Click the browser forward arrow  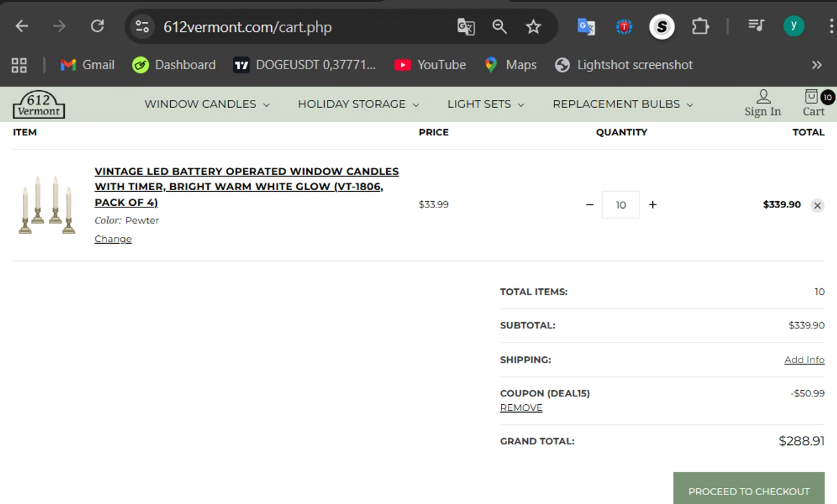click(x=59, y=26)
